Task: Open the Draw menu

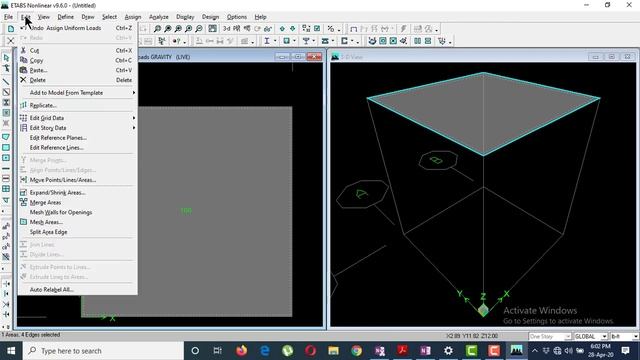Action: click(x=88, y=17)
